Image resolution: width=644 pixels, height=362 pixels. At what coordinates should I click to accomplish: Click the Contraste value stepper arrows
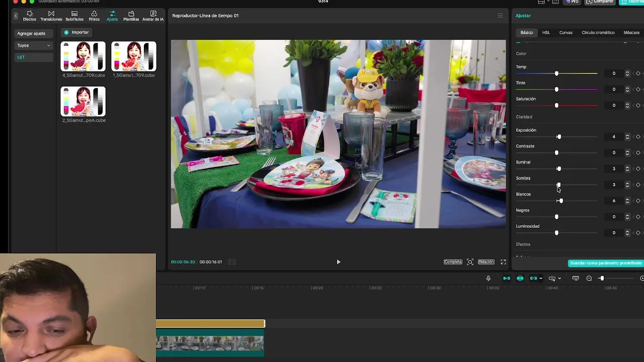pyautogui.click(x=627, y=153)
